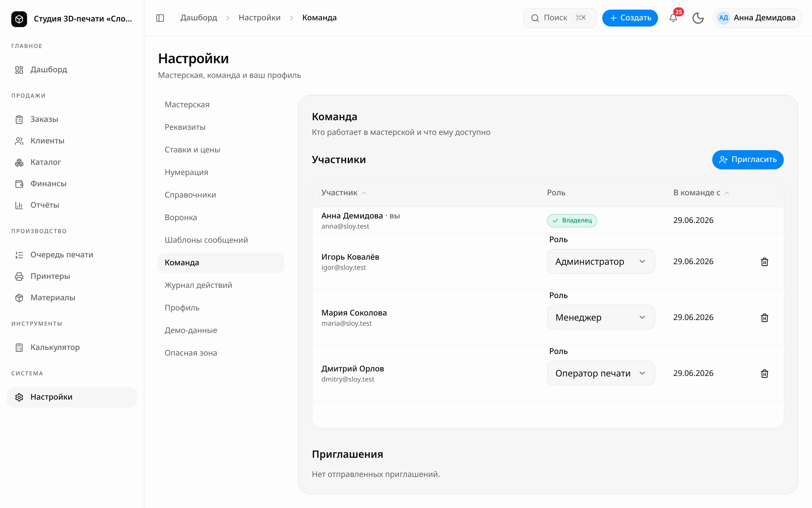Screen dimensions: 812x508
Task: Click the Владелец role badge
Action: coord(572,220)
